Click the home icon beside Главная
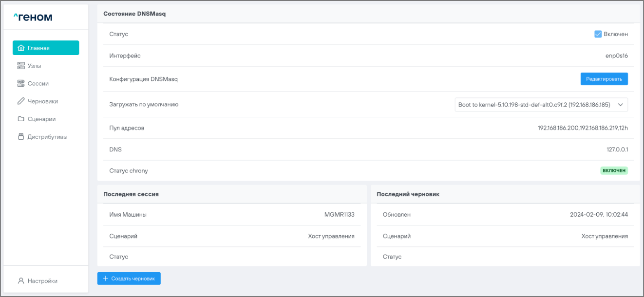 21,48
